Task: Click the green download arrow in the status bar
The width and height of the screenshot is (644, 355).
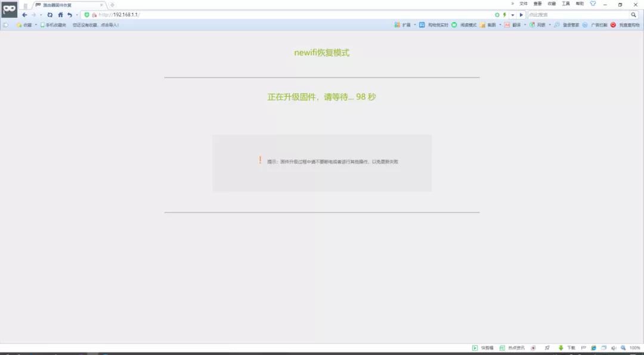Action: pos(561,348)
